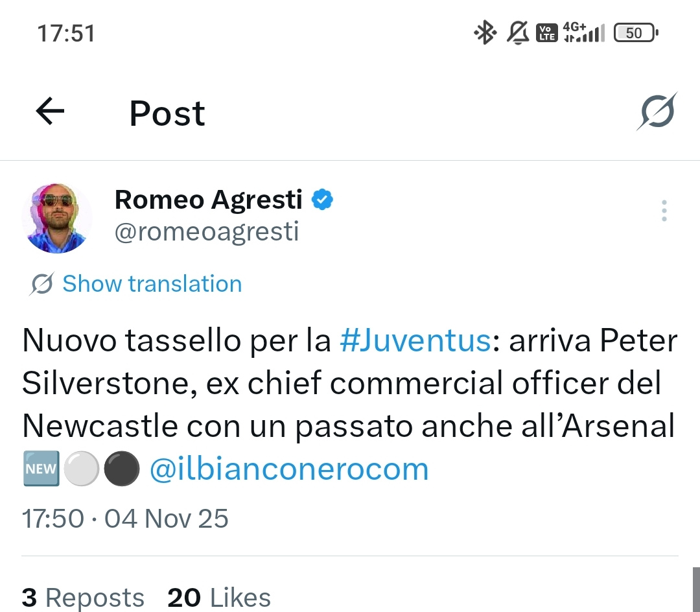700x612 pixels.
Task: Tap the blue verified badge
Action: (322, 200)
